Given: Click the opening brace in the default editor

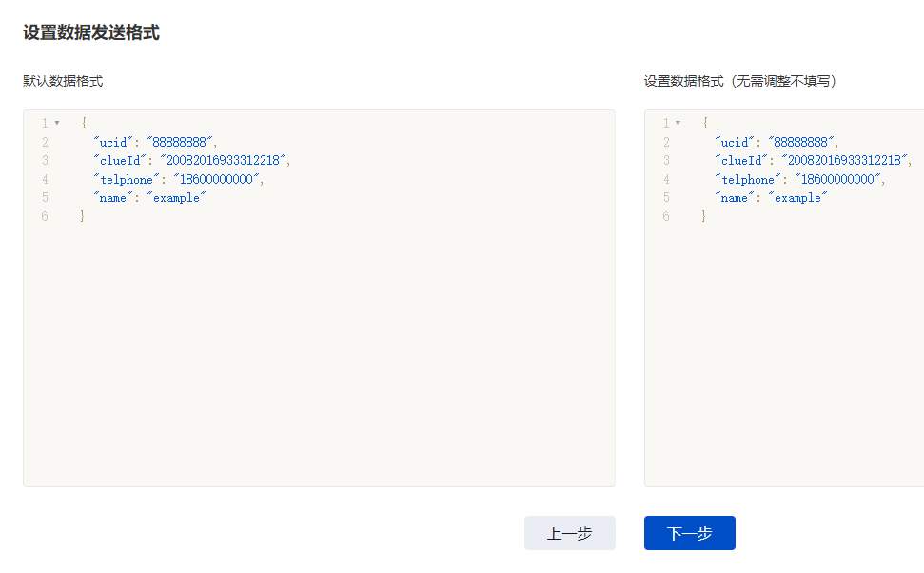Looking at the screenshot, I should 84,123.
